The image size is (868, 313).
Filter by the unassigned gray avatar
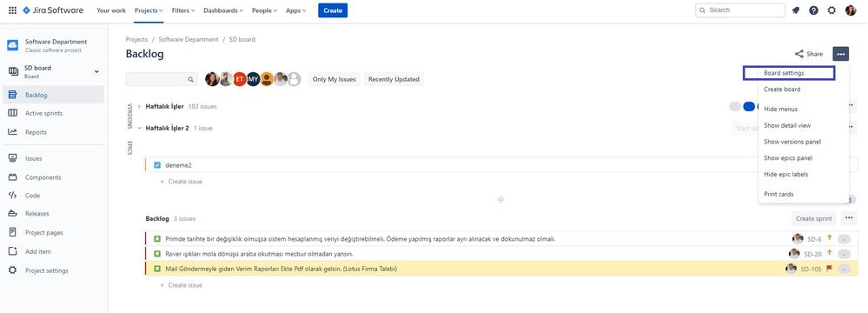(x=294, y=79)
